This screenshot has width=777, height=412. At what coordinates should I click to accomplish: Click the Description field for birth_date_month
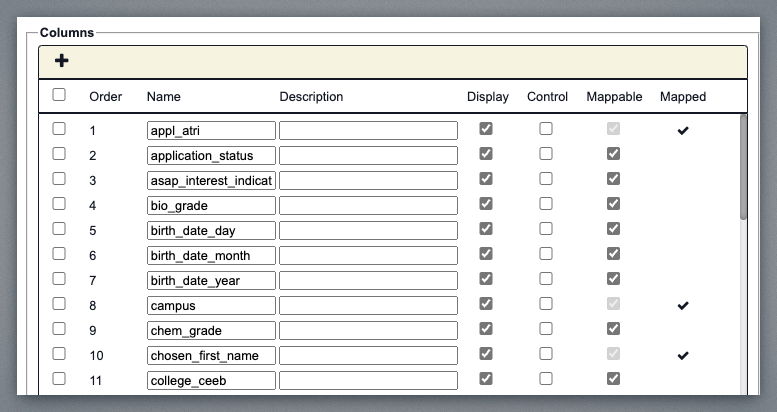click(368, 255)
